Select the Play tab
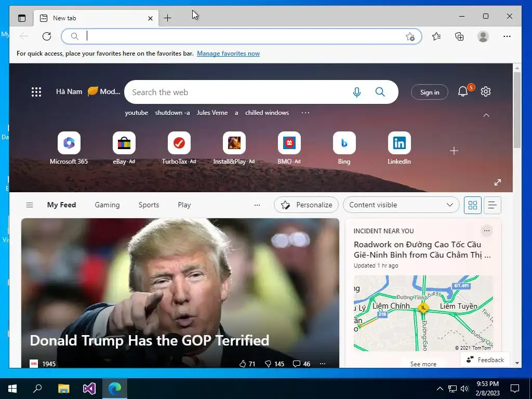 [184, 205]
